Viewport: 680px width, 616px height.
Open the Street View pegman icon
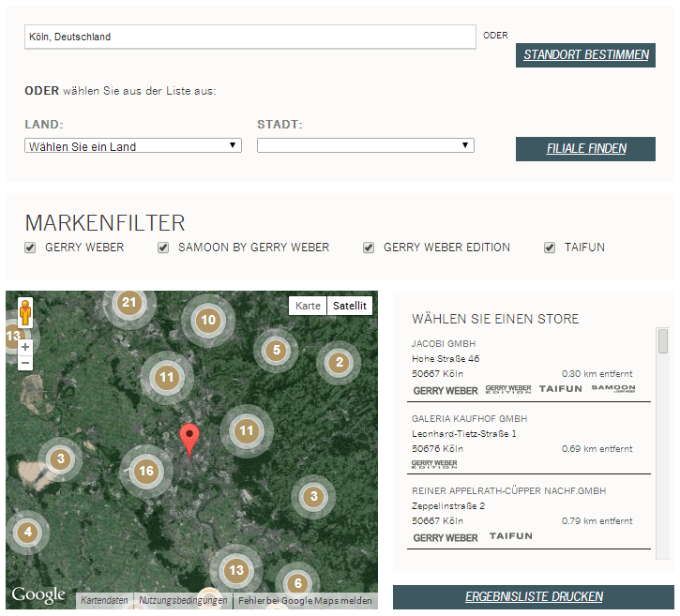(25, 312)
